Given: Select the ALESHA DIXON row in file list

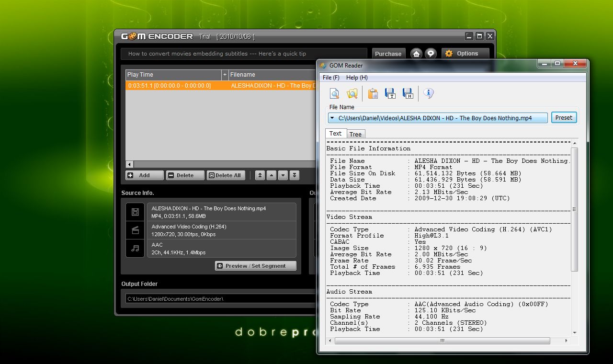Looking at the screenshot, I should (221, 86).
